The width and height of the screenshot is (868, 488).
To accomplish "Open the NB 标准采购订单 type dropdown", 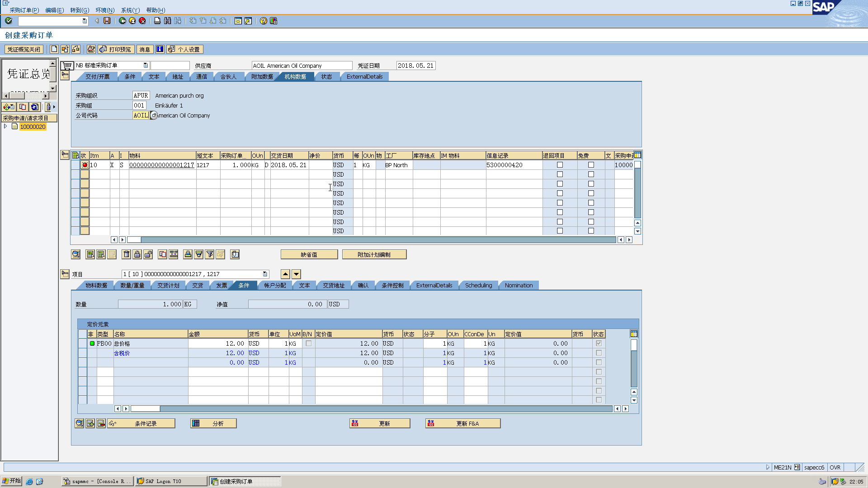I will click(146, 66).
